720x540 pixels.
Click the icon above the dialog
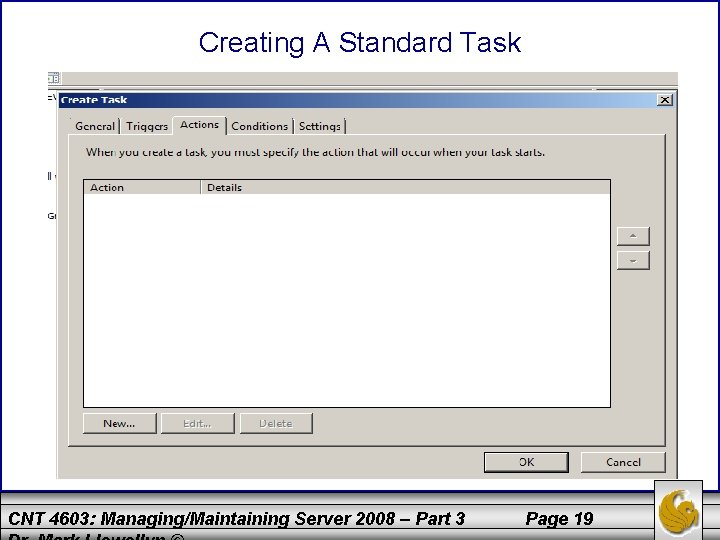pos(54,78)
